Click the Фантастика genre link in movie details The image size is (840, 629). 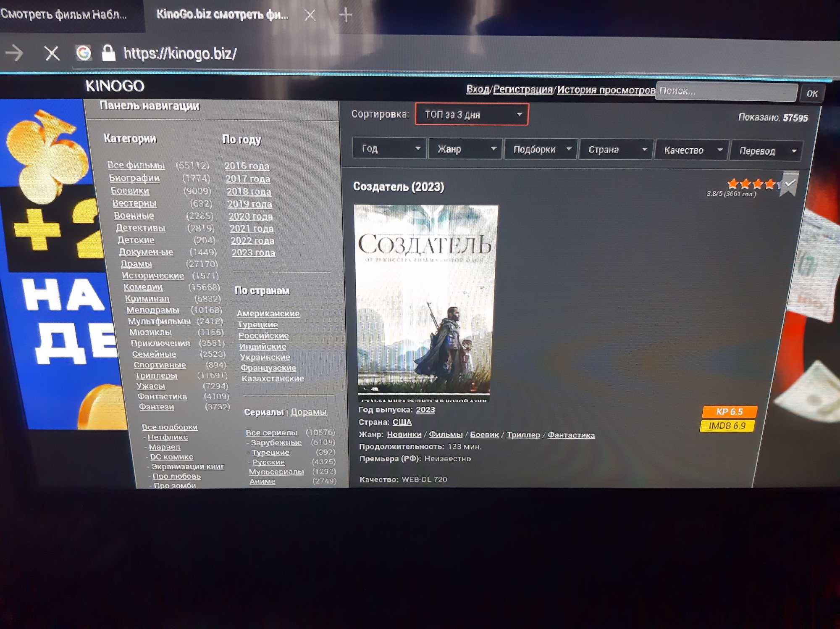[x=571, y=435]
